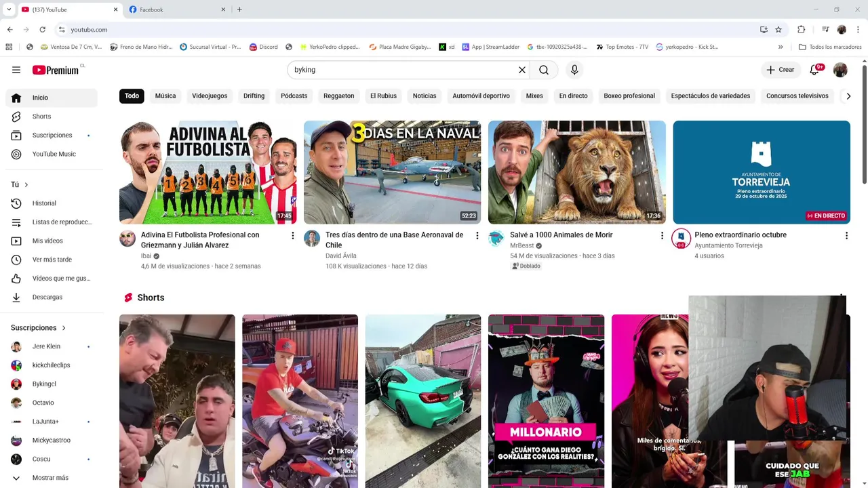Open Vídeos que me gustan
Viewport: 868px width, 488px height.
tap(52, 279)
